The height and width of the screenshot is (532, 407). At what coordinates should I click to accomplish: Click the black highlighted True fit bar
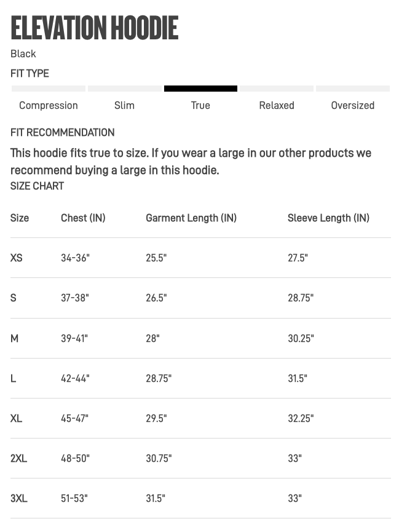[200, 89]
